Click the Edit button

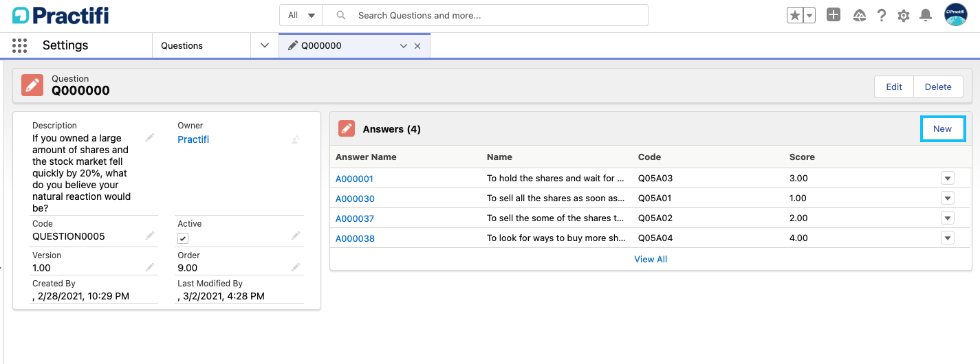point(894,87)
